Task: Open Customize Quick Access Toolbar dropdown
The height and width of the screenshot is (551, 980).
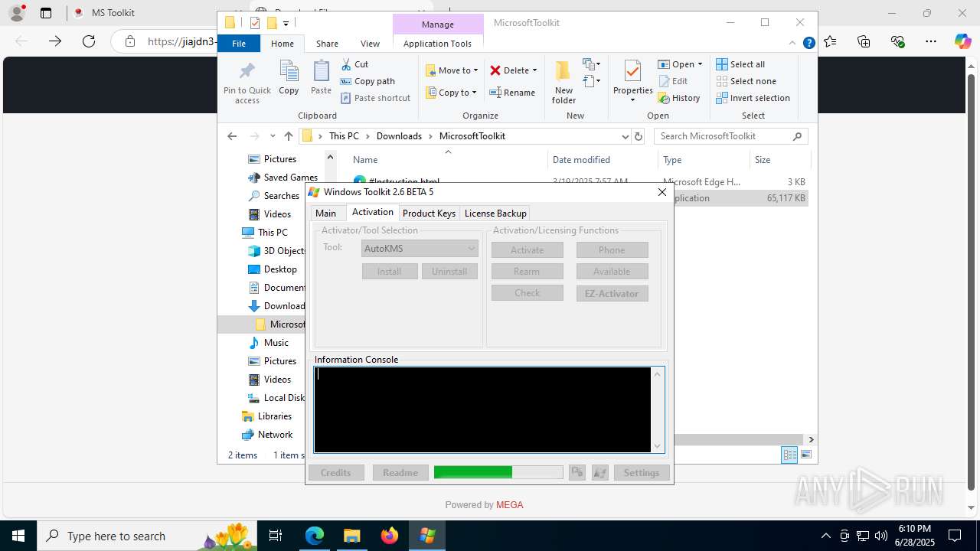Action: pos(286,23)
